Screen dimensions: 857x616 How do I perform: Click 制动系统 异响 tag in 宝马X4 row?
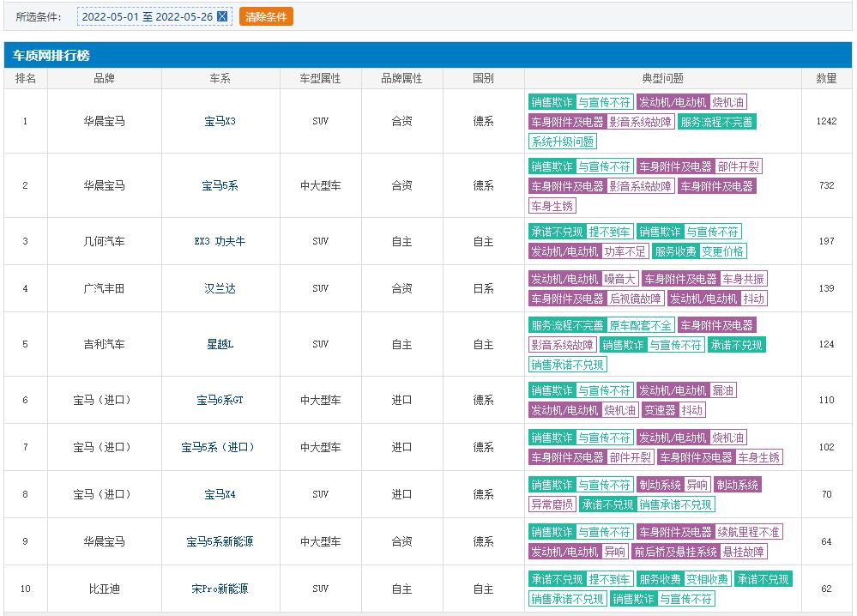pos(673,485)
